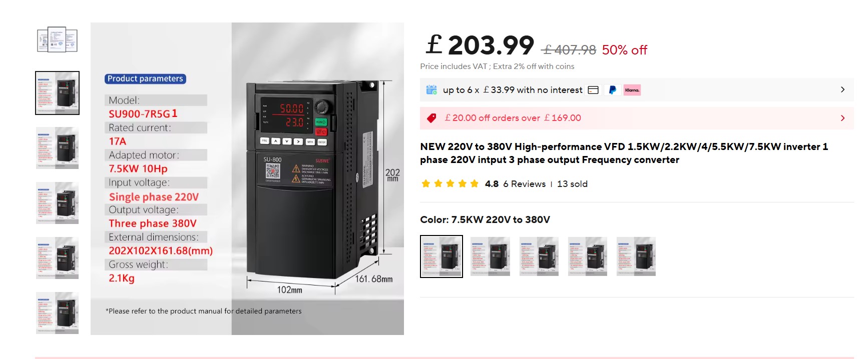Select the third gallery thumbnail
This screenshot has width=868, height=359.
[57, 148]
